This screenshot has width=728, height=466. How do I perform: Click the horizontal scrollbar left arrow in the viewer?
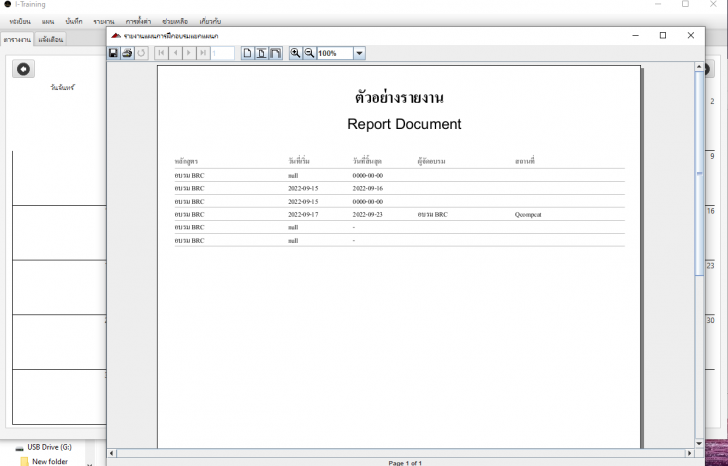(111, 453)
